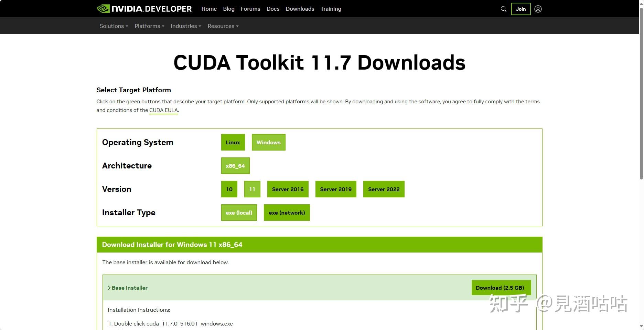Click the NVIDIA Developer logo

point(143,9)
